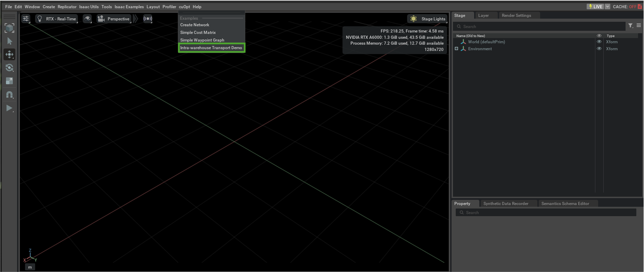Switch to Render Settings tab

pos(516,15)
